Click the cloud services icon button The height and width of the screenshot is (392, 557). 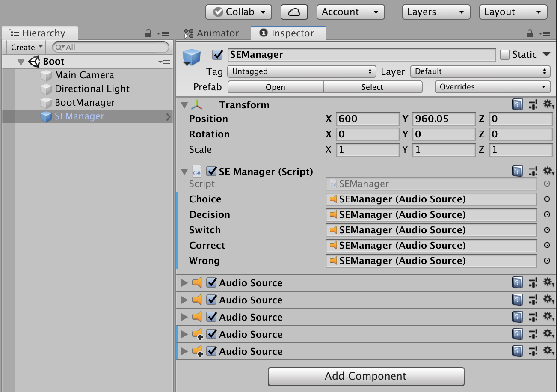(x=294, y=12)
